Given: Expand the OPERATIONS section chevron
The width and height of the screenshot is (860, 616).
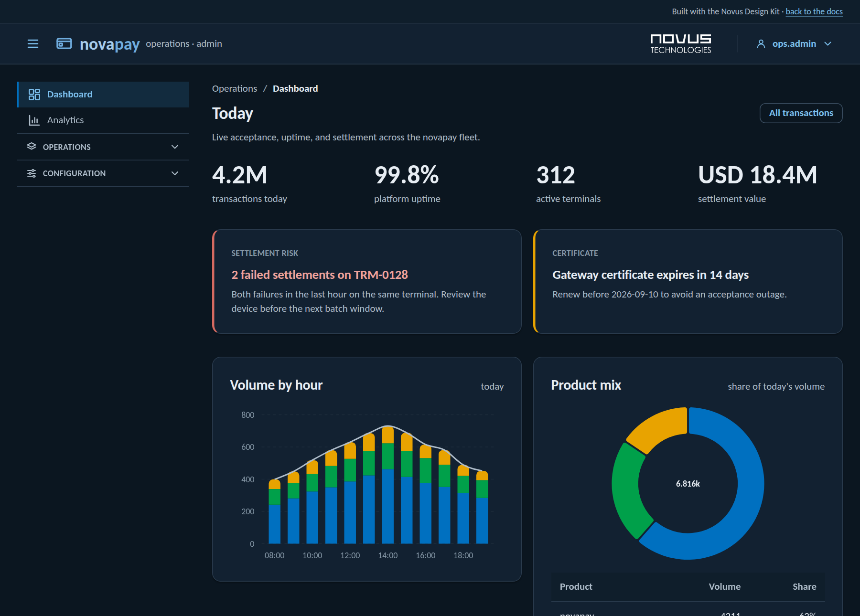Looking at the screenshot, I should pyautogui.click(x=175, y=147).
